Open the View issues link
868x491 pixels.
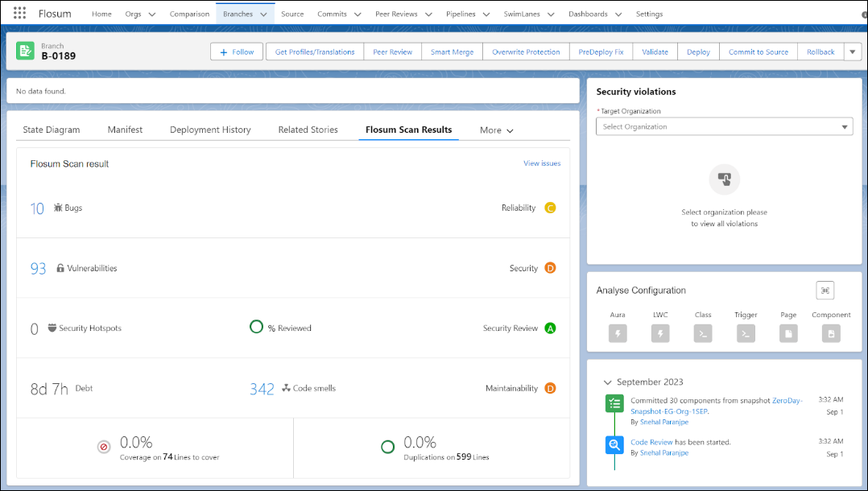[x=542, y=163]
